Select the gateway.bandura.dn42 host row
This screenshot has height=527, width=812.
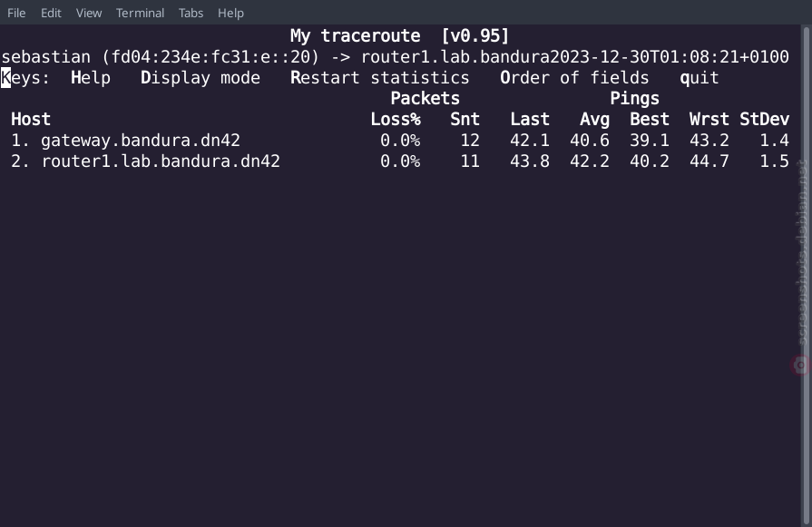coord(400,141)
